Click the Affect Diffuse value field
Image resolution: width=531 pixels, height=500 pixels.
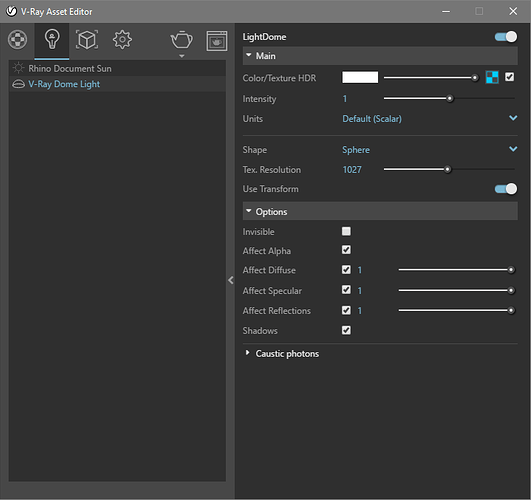[x=360, y=270]
